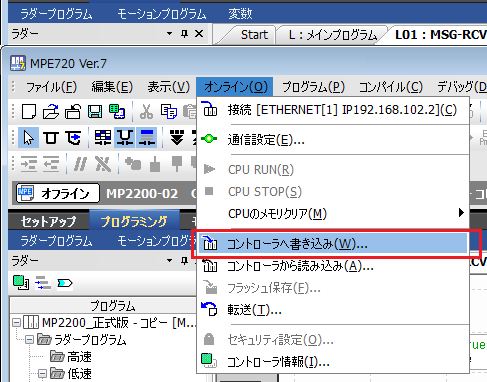This screenshot has height=382, width=487.
Task: Expand the CPUのメモリクリア(M) submenu
Action: (333, 213)
